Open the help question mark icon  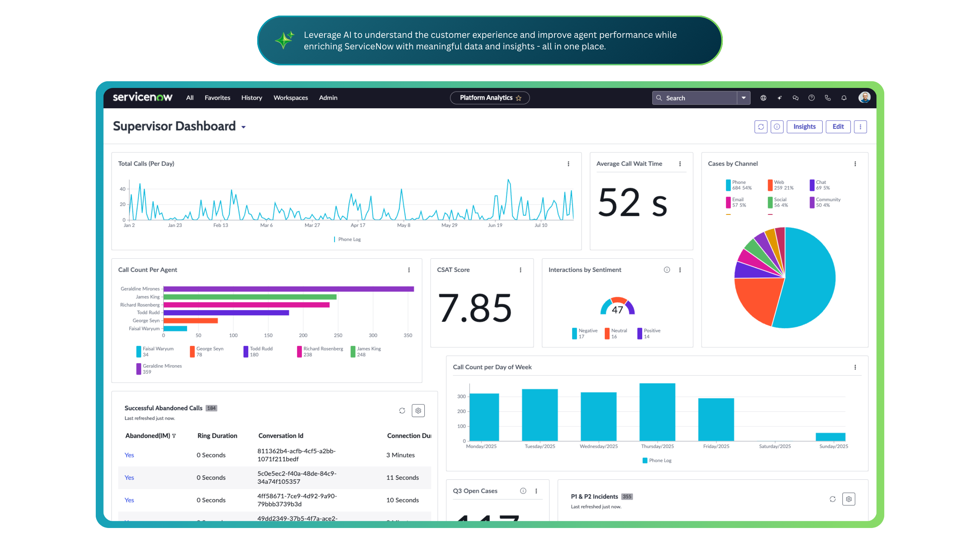point(811,98)
